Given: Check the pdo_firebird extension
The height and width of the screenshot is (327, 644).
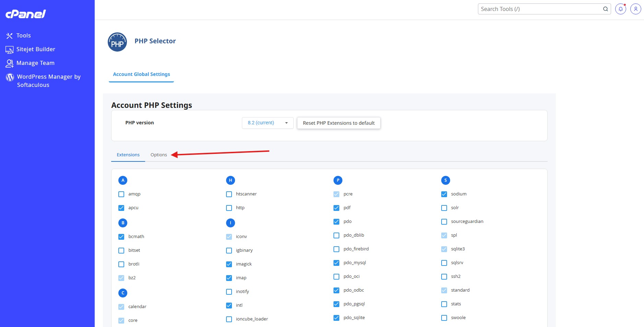Looking at the screenshot, I should [336, 249].
